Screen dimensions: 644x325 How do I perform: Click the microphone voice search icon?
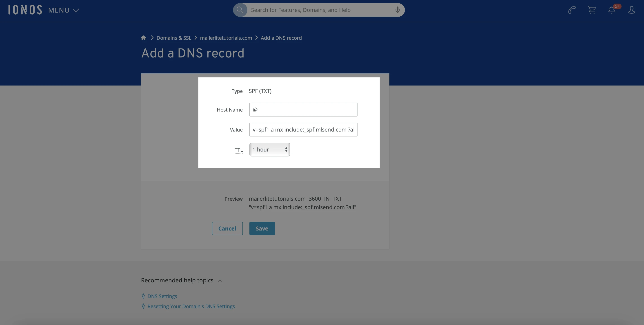(x=397, y=10)
